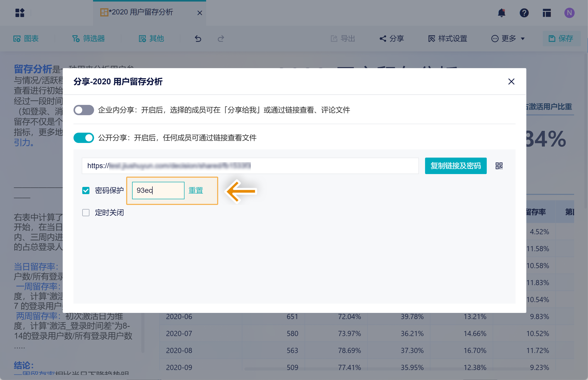Click the layout template icon in header
This screenshot has height=380, width=588.
pos(547,13)
